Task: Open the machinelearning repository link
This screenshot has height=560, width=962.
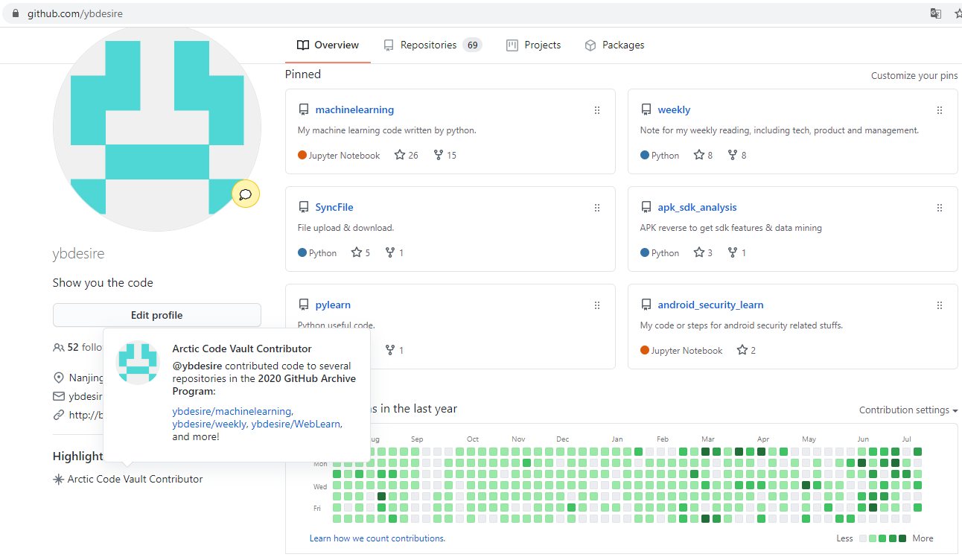Action: [354, 110]
